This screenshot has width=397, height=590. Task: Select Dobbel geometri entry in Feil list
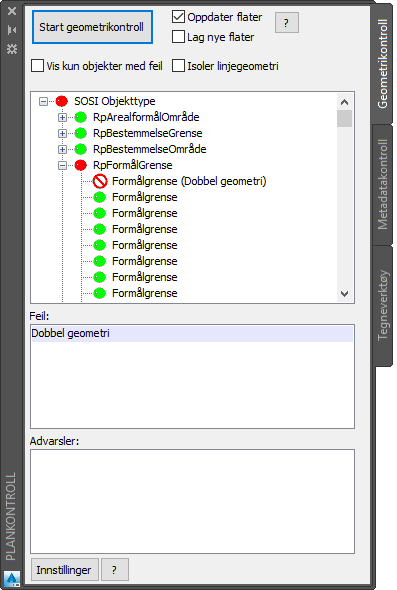[192, 334]
